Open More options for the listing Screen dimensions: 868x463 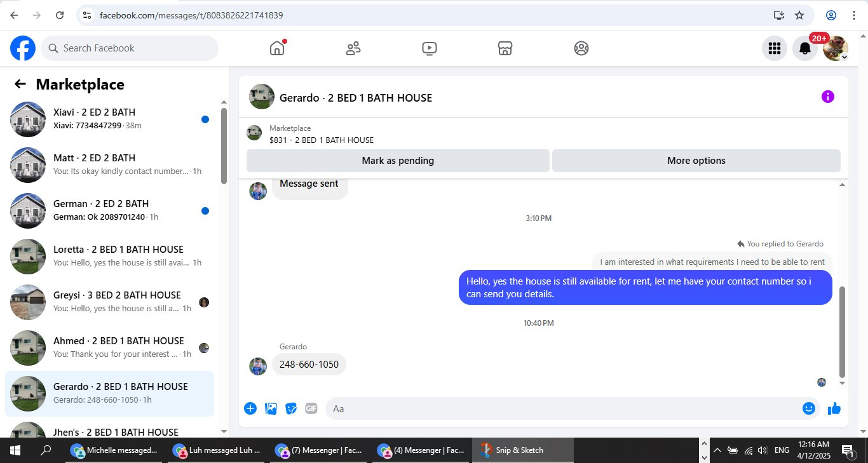point(696,161)
